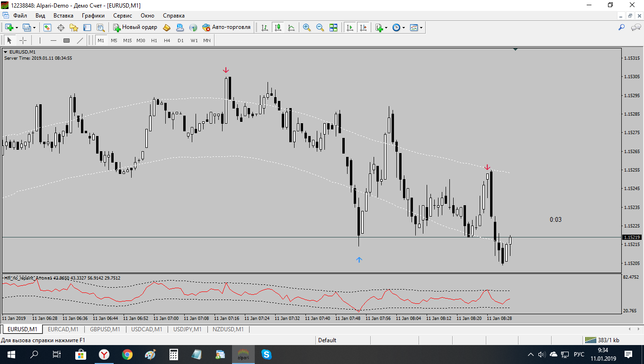This screenshot has width=644, height=364.
Task: Open MetaEditor with the yellow book icon
Action: point(167,27)
